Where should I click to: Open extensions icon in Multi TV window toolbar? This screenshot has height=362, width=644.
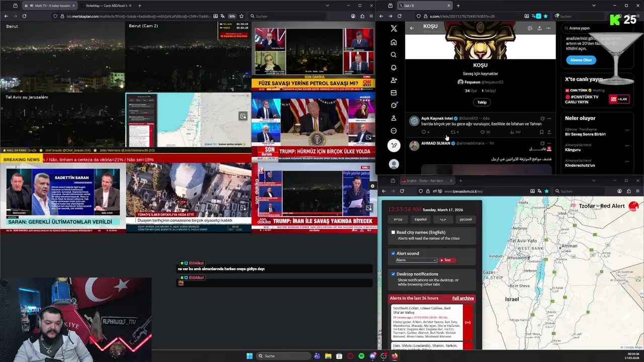[x=362, y=16]
